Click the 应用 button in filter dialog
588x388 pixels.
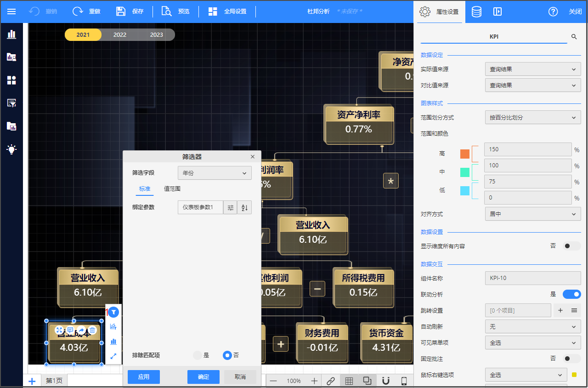(144, 377)
